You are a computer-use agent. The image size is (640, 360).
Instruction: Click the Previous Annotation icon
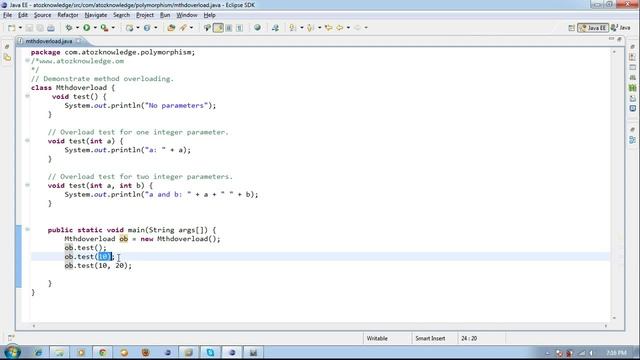click(x=310, y=28)
